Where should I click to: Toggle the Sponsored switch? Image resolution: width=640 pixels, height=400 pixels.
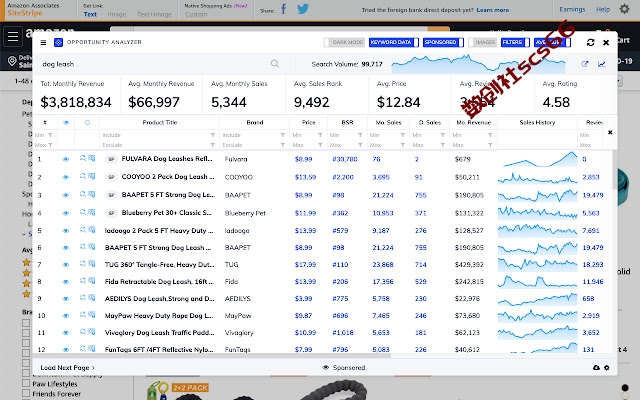443,42
